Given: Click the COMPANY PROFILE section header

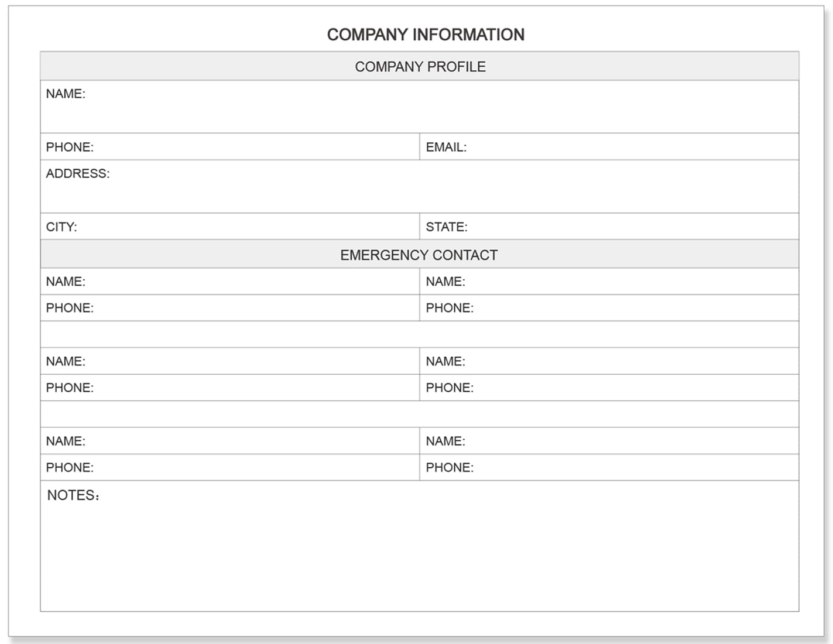Looking at the screenshot, I should (419, 66).
